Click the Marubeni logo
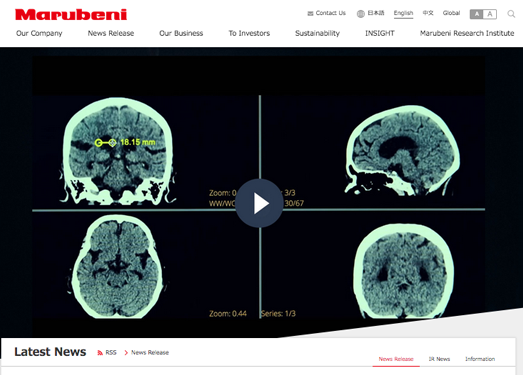 (71, 15)
